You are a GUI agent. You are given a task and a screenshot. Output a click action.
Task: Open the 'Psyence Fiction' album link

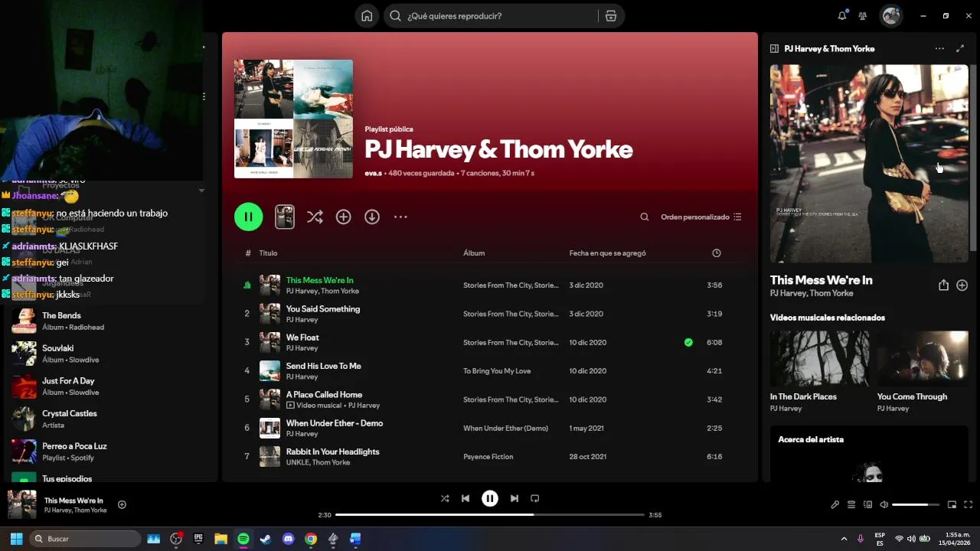click(488, 457)
